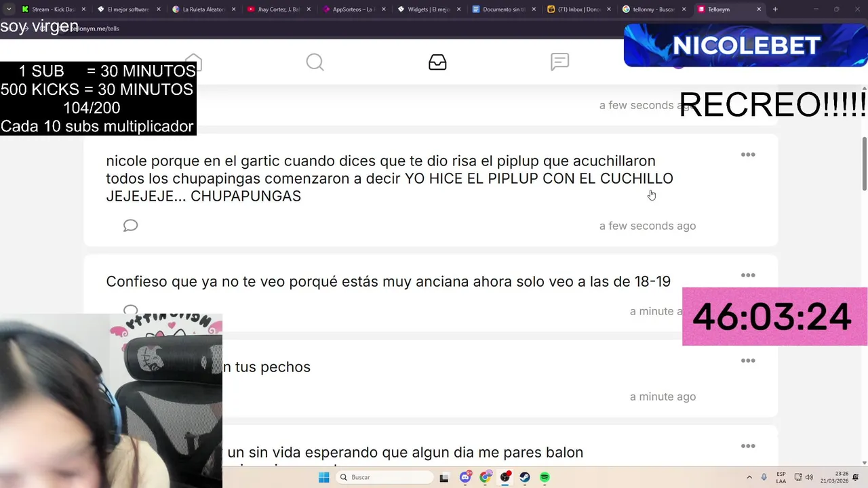Reply to the 'muy anciana' tell
The width and height of the screenshot is (868, 488).
[x=131, y=310]
